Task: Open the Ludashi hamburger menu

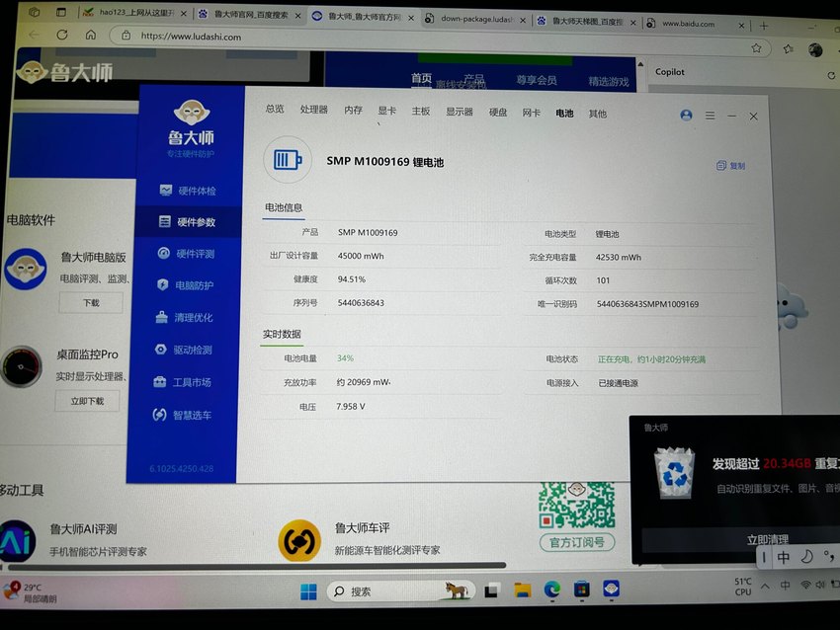Action: click(710, 116)
